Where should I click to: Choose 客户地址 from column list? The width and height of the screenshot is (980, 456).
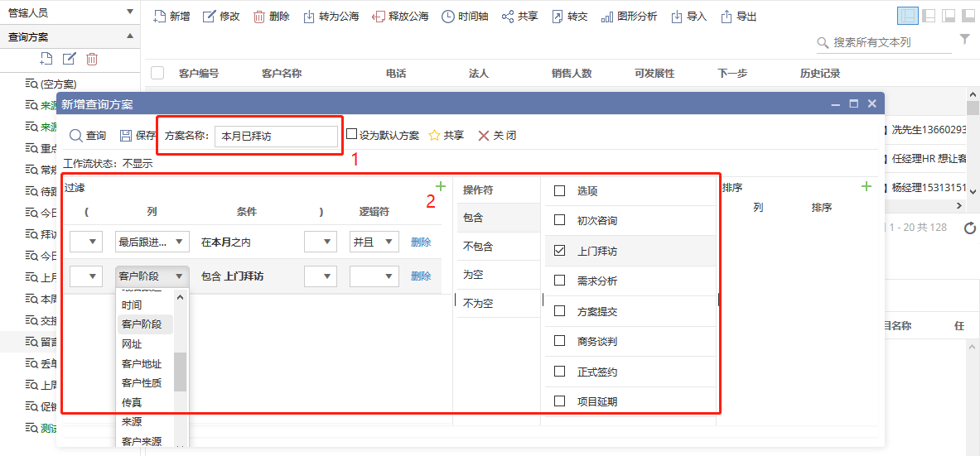pyautogui.click(x=142, y=363)
